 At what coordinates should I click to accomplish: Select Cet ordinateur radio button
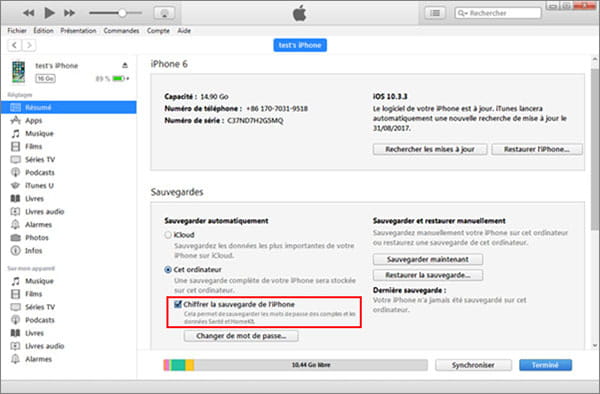[168, 270]
